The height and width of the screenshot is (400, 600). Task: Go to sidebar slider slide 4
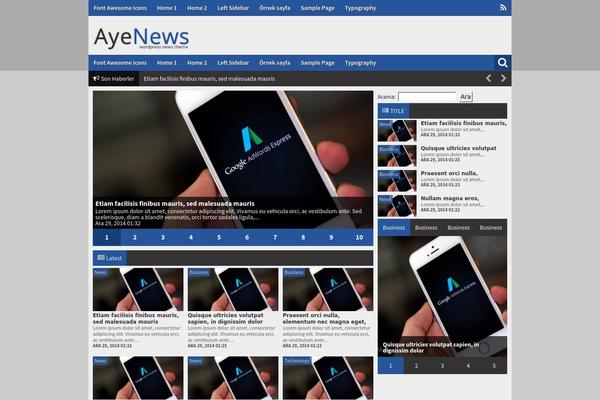468,366
